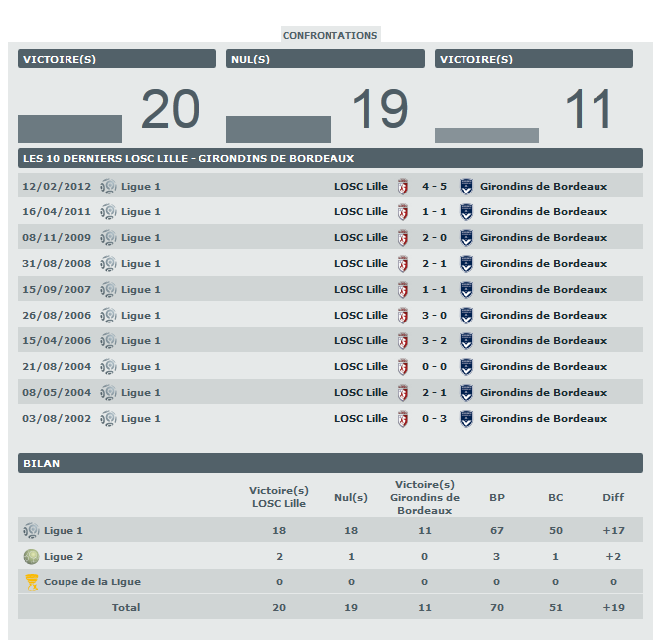Image resolution: width=663 pixels, height=644 pixels.
Task: Click Ligue 1 logo in 15/04/2006 row
Action: pos(108,341)
